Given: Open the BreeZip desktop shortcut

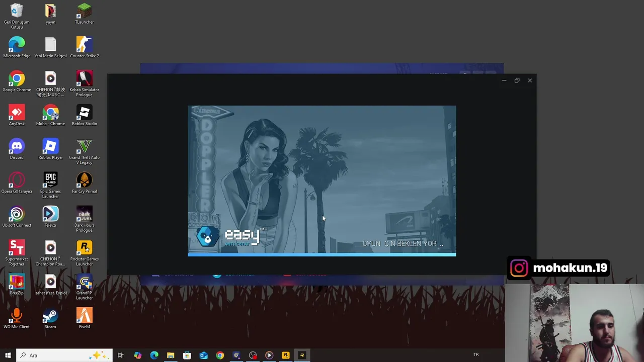Looking at the screenshot, I should point(17,284).
